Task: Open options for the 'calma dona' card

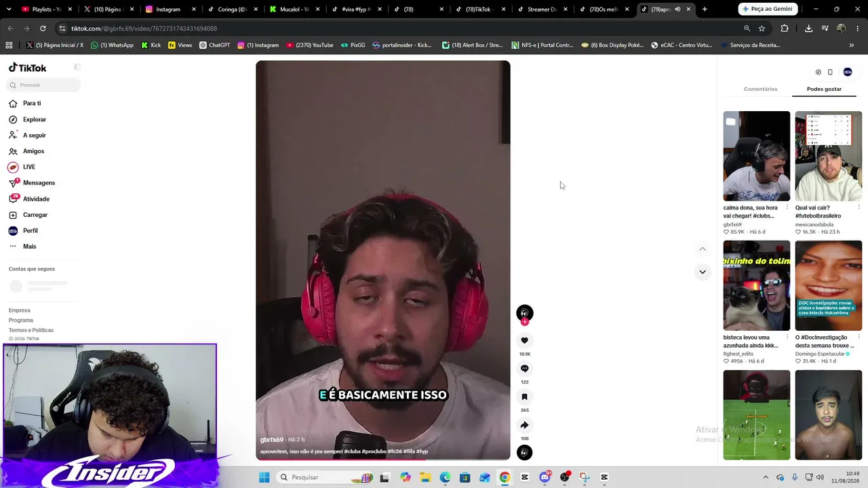Action: coord(787,207)
